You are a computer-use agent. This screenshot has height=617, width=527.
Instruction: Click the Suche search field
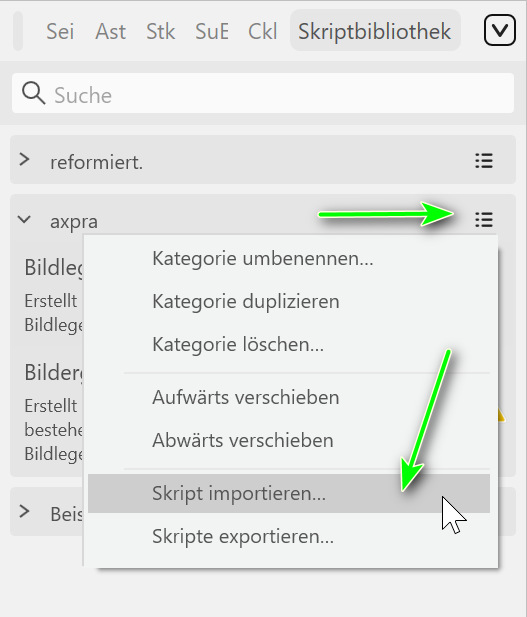point(263,93)
